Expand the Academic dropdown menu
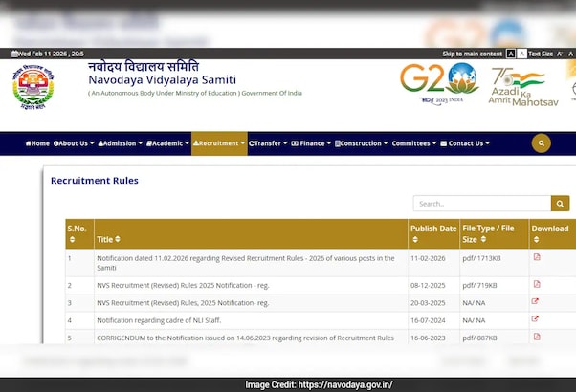The width and height of the screenshot is (576, 392). pyautogui.click(x=167, y=143)
